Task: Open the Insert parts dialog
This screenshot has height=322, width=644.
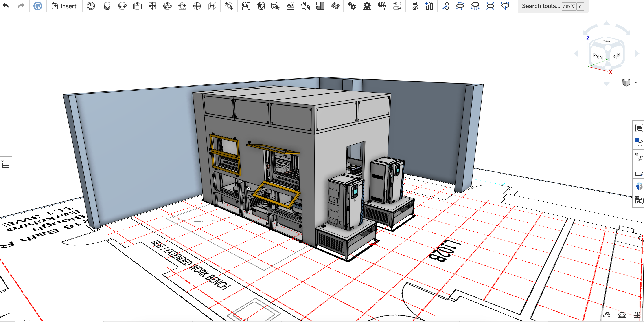Action: point(64,6)
